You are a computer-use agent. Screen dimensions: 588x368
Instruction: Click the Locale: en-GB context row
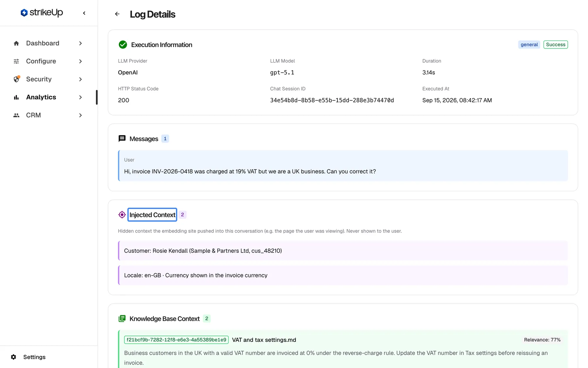click(x=343, y=275)
